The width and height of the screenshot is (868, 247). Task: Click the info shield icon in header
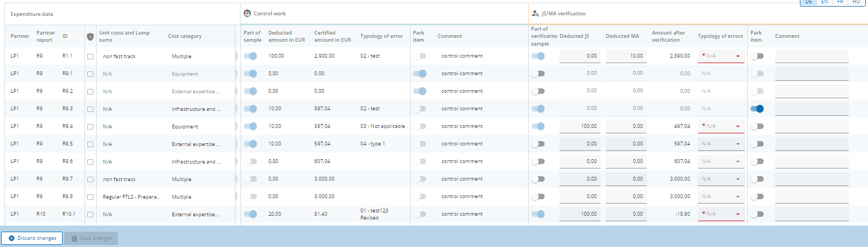(90, 37)
